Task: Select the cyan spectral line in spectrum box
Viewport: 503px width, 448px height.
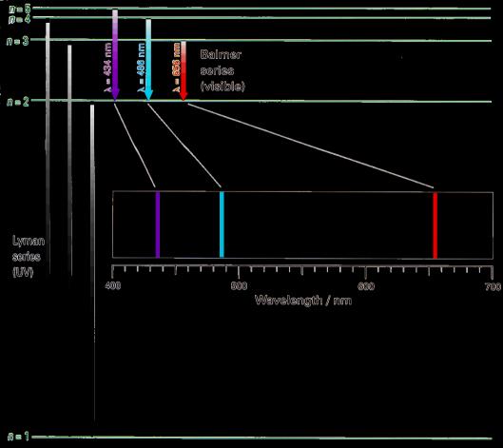Action: tap(222, 224)
